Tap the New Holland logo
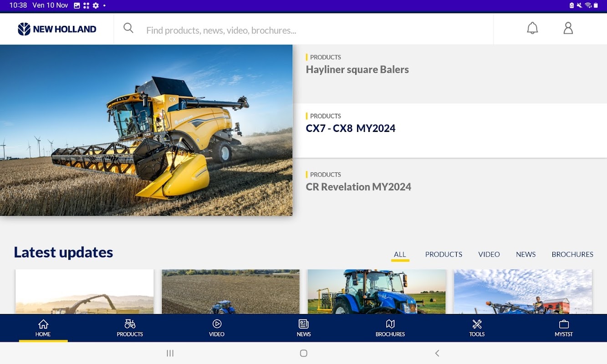The width and height of the screenshot is (607, 364). pyautogui.click(x=57, y=29)
